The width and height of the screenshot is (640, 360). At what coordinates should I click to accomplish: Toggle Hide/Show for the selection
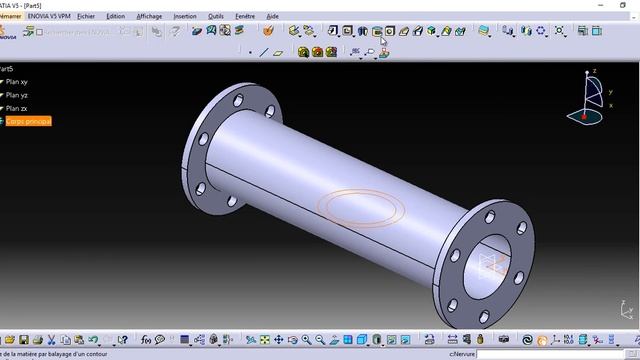click(391, 340)
